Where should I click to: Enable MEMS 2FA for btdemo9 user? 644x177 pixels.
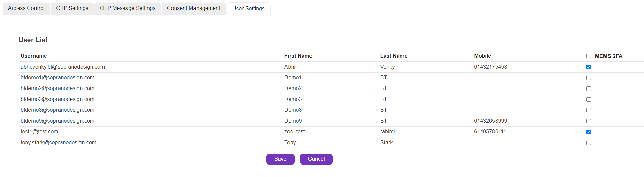tap(589, 121)
